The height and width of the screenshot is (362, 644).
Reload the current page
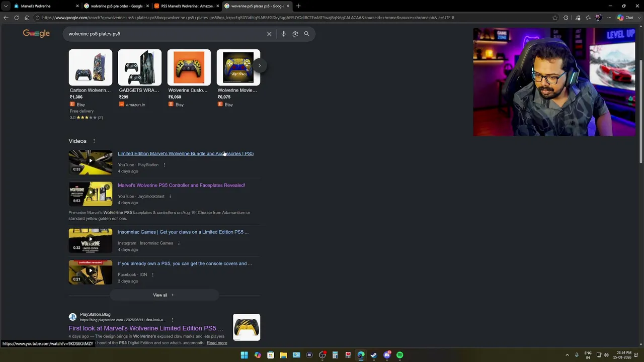pos(16,18)
